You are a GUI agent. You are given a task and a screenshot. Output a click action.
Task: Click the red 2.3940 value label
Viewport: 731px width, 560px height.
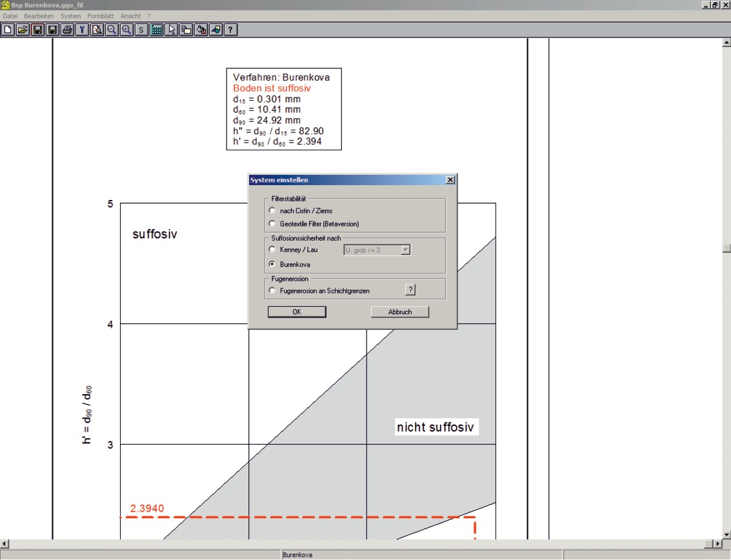147,508
